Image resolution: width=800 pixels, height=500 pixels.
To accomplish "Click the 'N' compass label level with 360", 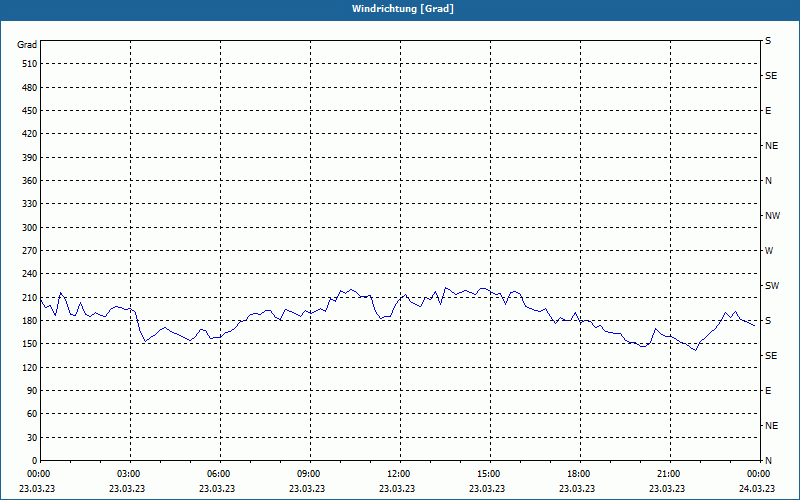I will 768,181.
